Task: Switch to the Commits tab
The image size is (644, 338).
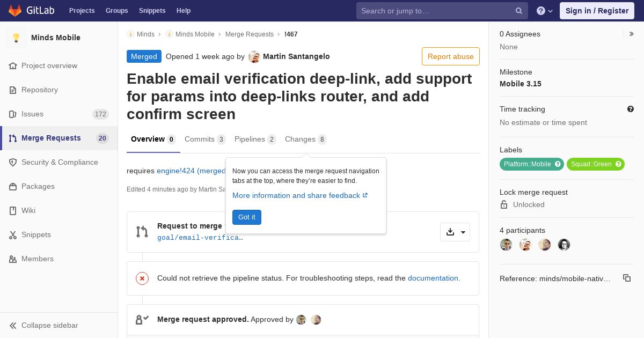Action: pyautogui.click(x=205, y=139)
